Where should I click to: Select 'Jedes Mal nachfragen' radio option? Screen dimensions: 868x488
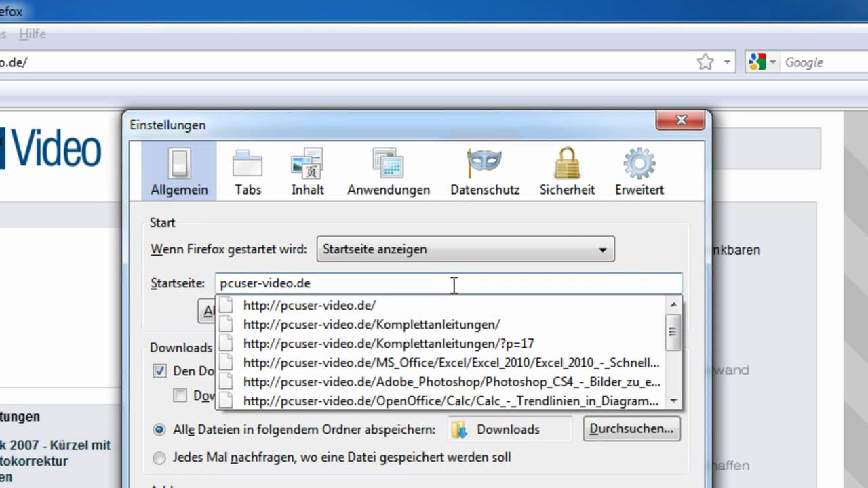tap(159, 457)
